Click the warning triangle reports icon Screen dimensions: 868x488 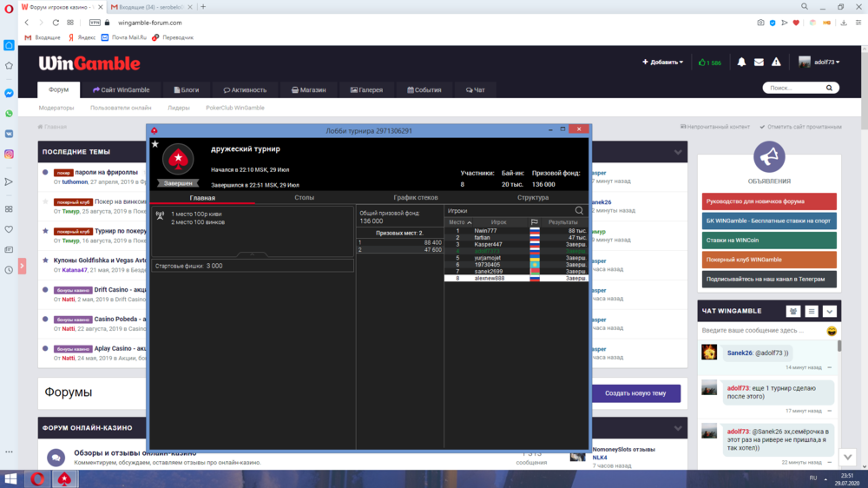click(x=776, y=63)
